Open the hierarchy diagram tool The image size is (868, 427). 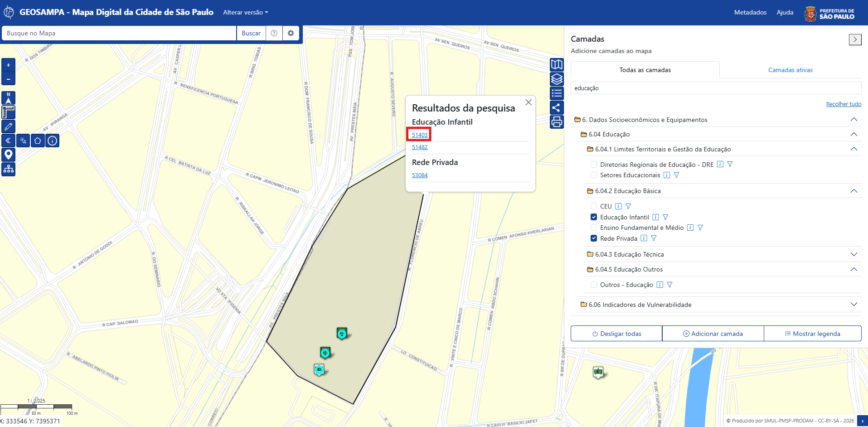tap(8, 170)
